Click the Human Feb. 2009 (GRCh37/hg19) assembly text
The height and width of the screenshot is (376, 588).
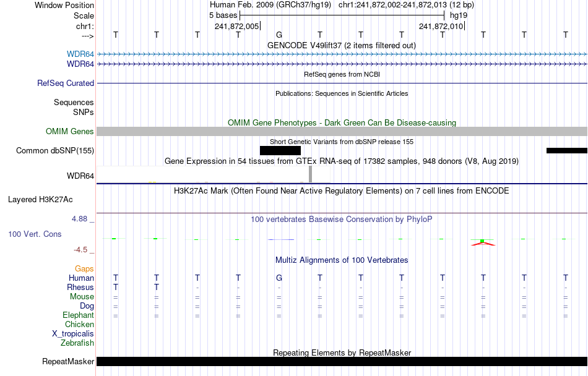pos(270,5)
